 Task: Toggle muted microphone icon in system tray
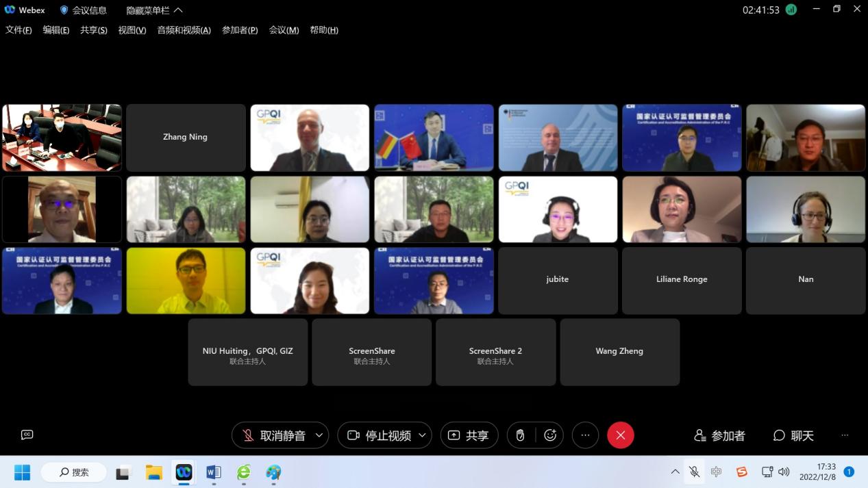point(694,472)
